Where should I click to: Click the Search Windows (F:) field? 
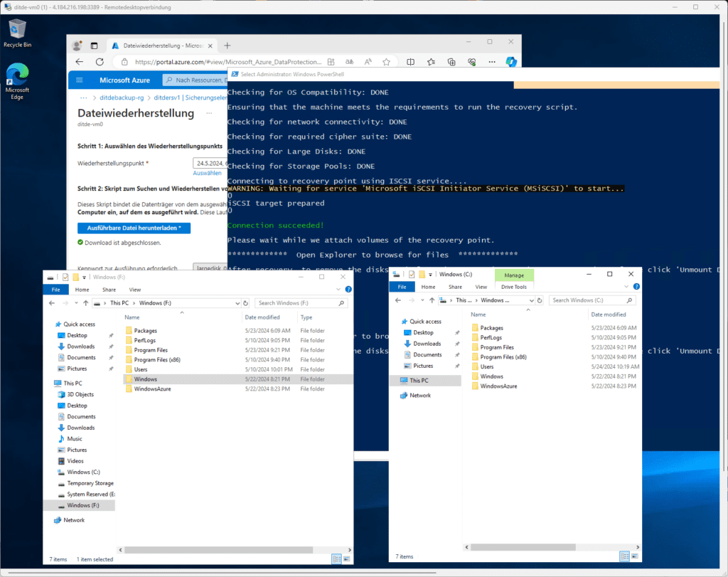click(301, 303)
